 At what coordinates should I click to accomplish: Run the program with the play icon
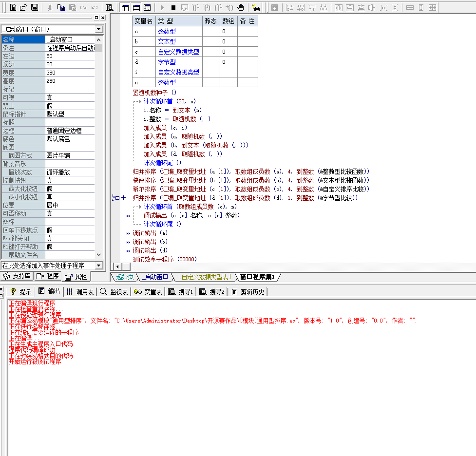coord(162,7)
